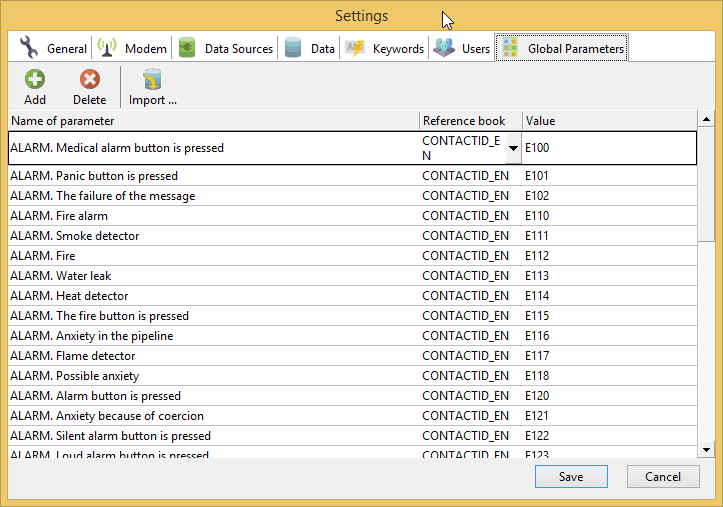Select row 'ALARM. Silent alarm button is pressed'

tap(352, 436)
